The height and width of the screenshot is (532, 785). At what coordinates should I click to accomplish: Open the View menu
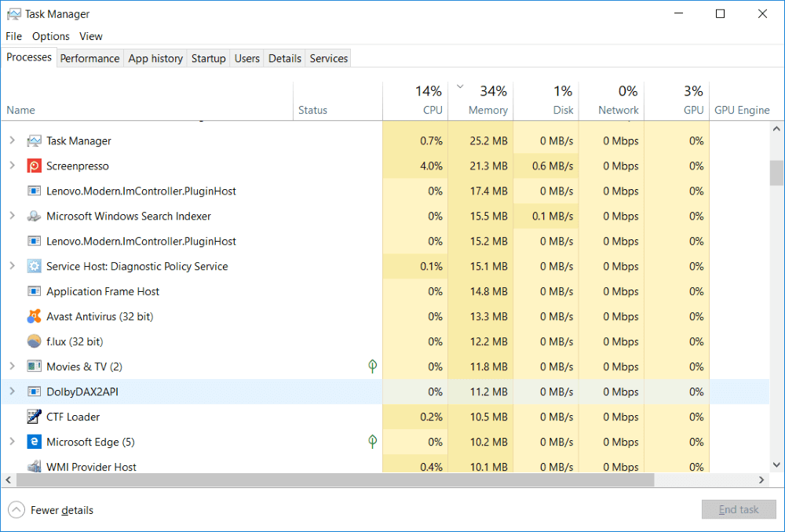pos(90,37)
